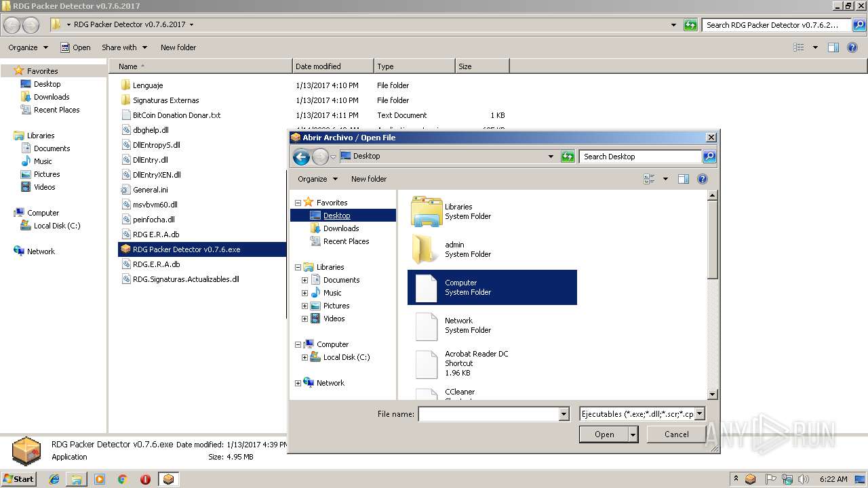Expand Local Disk (C:) in dialog tree
Screen dimensions: 868x488
click(x=304, y=357)
